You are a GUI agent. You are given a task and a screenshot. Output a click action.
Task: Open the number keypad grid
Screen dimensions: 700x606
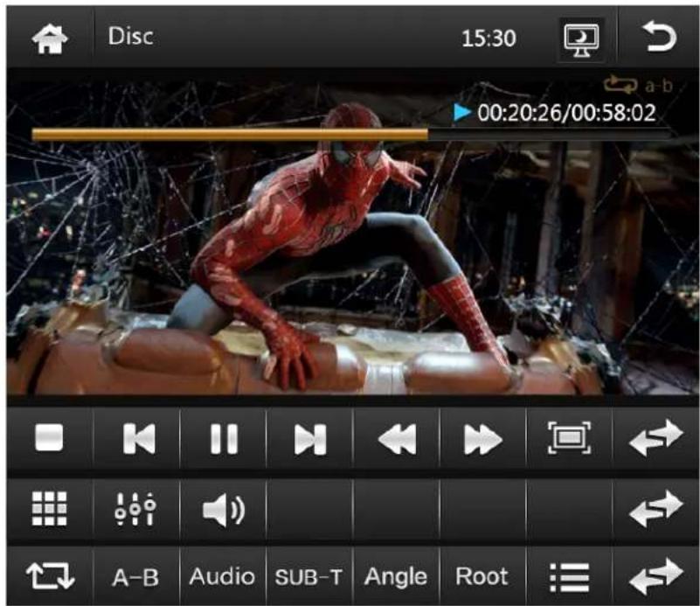pyautogui.click(x=49, y=508)
